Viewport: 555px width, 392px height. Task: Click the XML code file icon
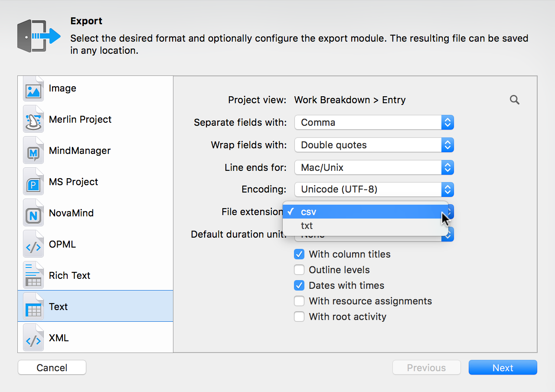[x=33, y=338]
